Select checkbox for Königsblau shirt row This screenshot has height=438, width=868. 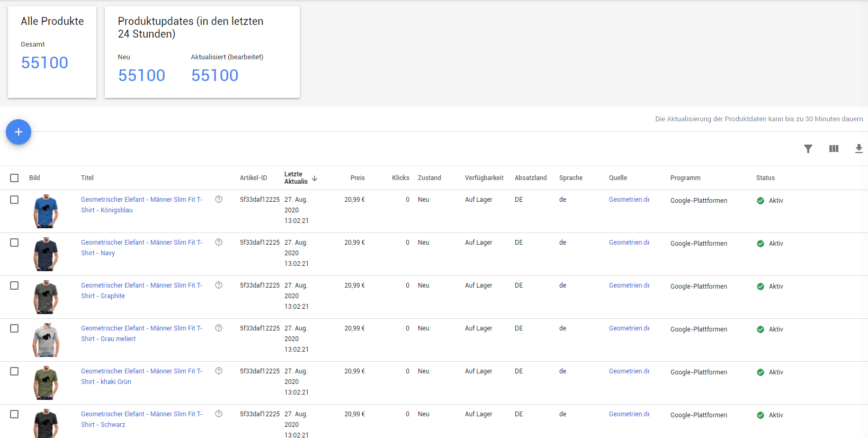(x=14, y=200)
